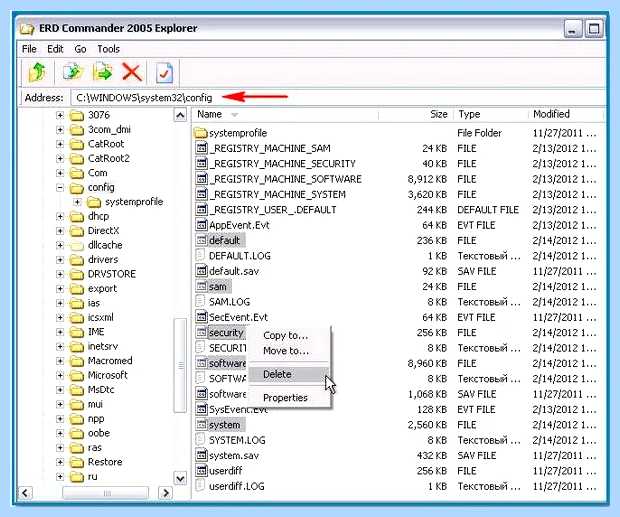Viewport: 620px width, 517px height.
Task: Sort the list by the Size column
Action: tap(416, 115)
